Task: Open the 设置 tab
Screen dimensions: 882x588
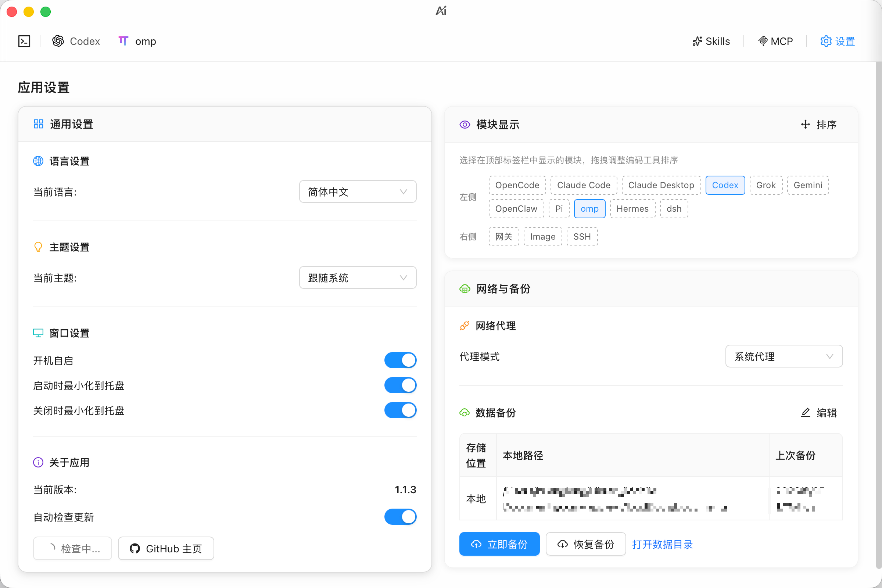Action: click(x=838, y=41)
